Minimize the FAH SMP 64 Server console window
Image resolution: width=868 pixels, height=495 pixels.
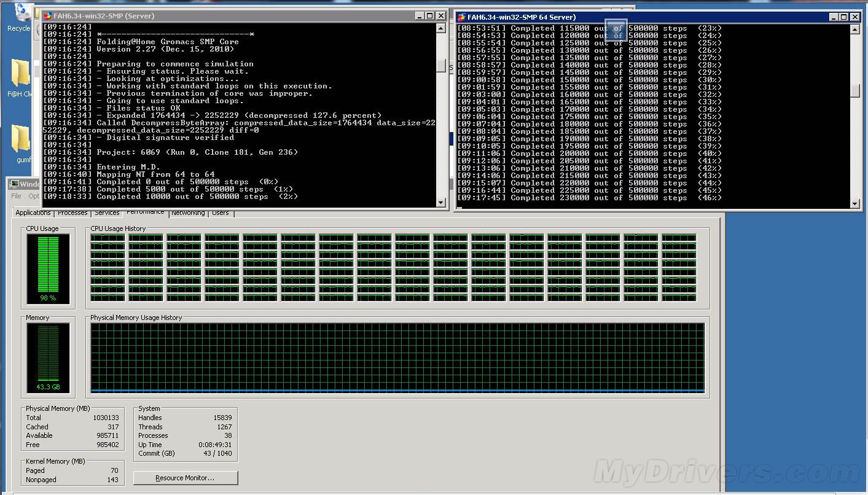tap(832, 17)
